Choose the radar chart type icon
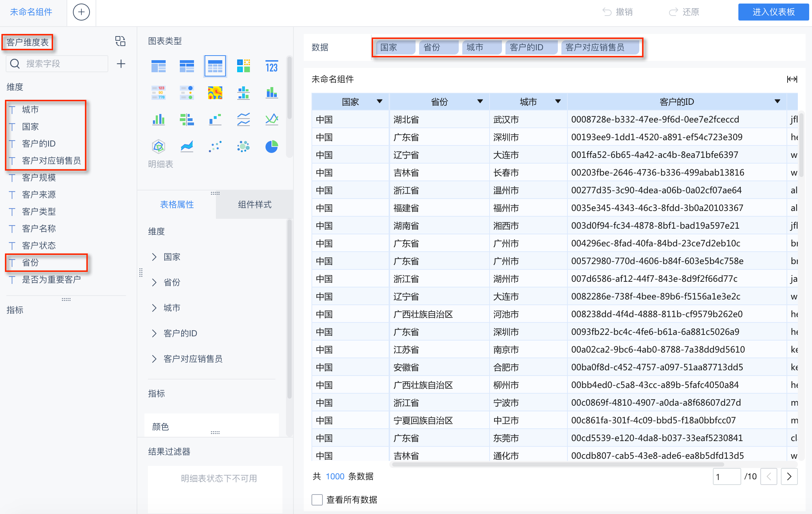Screen dimensions: 812x514 click(158, 146)
